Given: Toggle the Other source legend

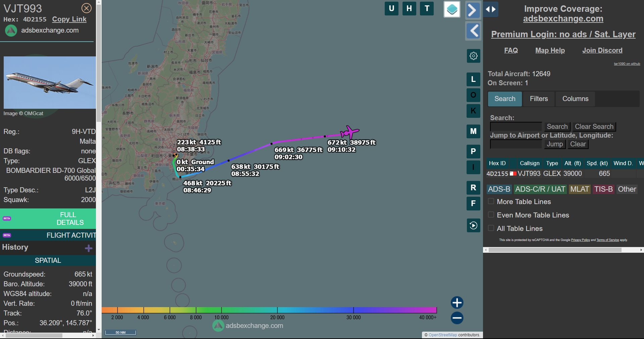Looking at the screenshot, I should click(x=627, y=189).
